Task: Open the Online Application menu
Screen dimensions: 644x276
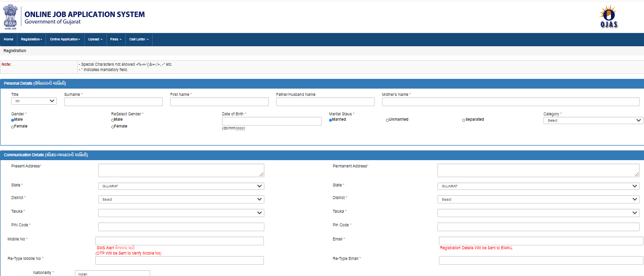Action: click(x=65, y=39)
